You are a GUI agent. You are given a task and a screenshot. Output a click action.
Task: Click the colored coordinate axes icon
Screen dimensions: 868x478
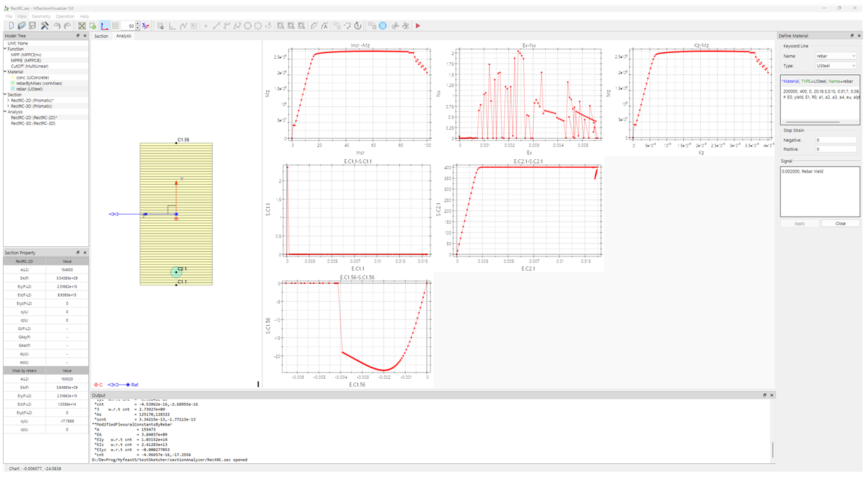tap(145, 25)
